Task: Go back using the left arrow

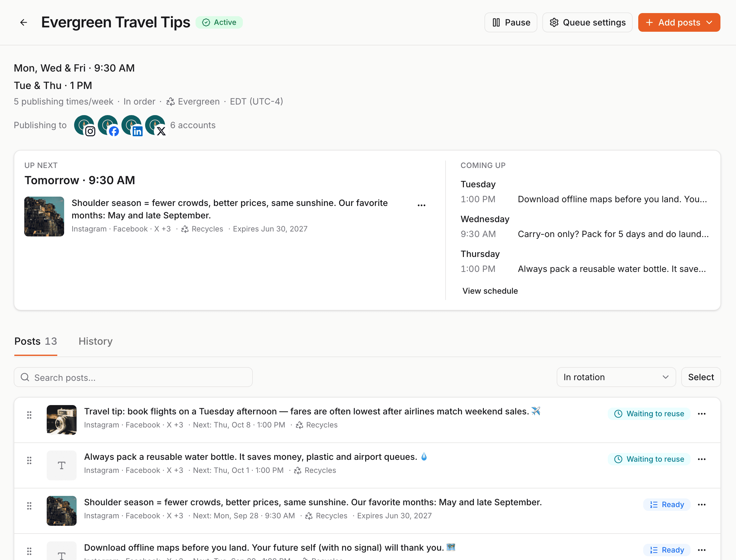Action: click(x=23, y=22)
